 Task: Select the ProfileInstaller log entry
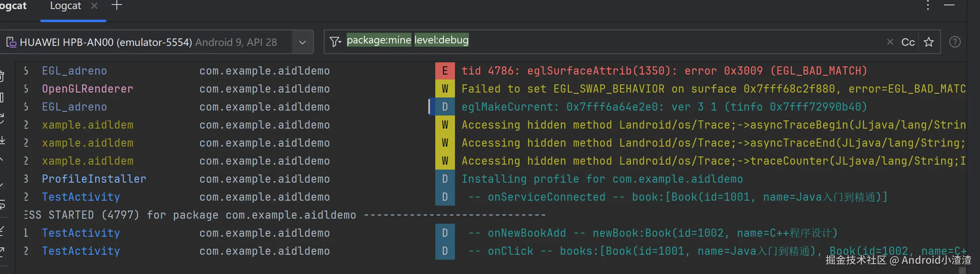[94, 179]
